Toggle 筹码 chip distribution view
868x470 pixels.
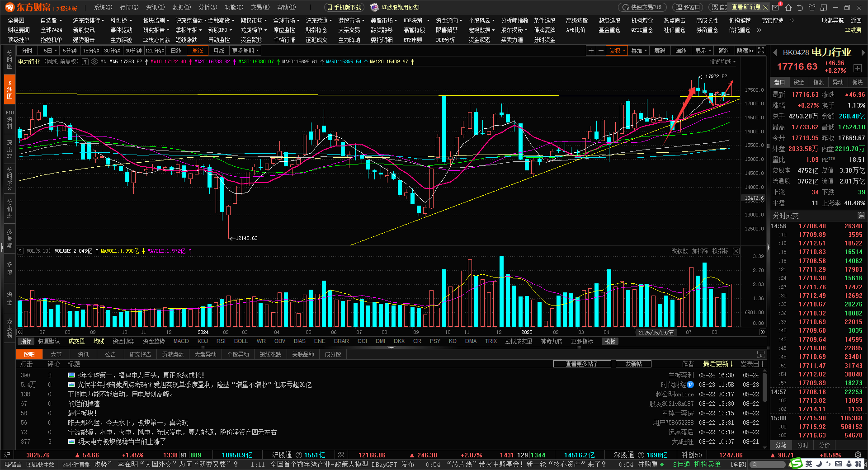click(x=660, y=51)
